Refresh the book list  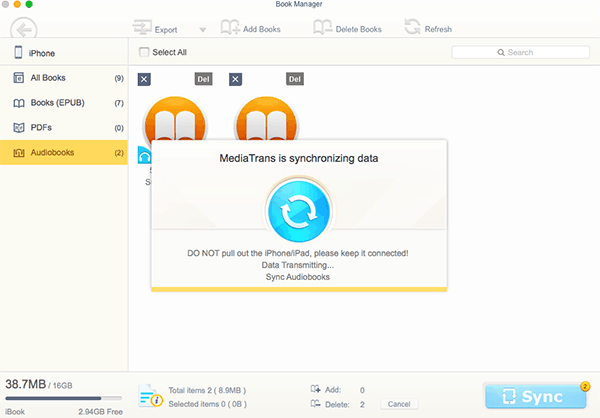coord(428,28)
